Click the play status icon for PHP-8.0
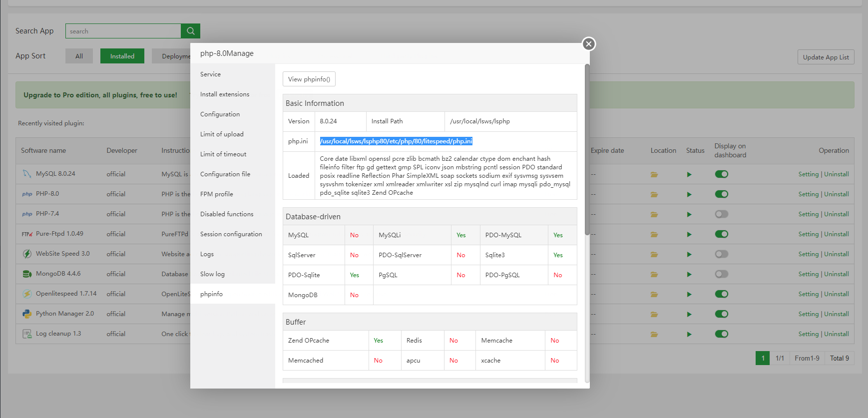Viewport: 868px width, 418px height. tap(689, 194)
